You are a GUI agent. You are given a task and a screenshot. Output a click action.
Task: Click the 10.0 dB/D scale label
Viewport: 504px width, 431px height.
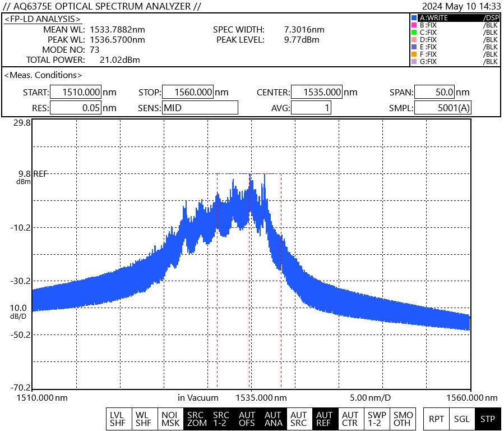pos(19,311)
